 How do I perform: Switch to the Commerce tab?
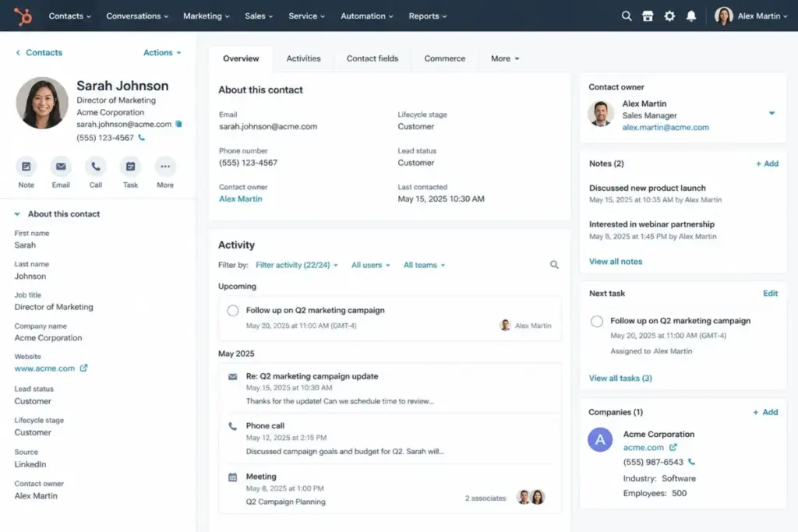(445, 58)
